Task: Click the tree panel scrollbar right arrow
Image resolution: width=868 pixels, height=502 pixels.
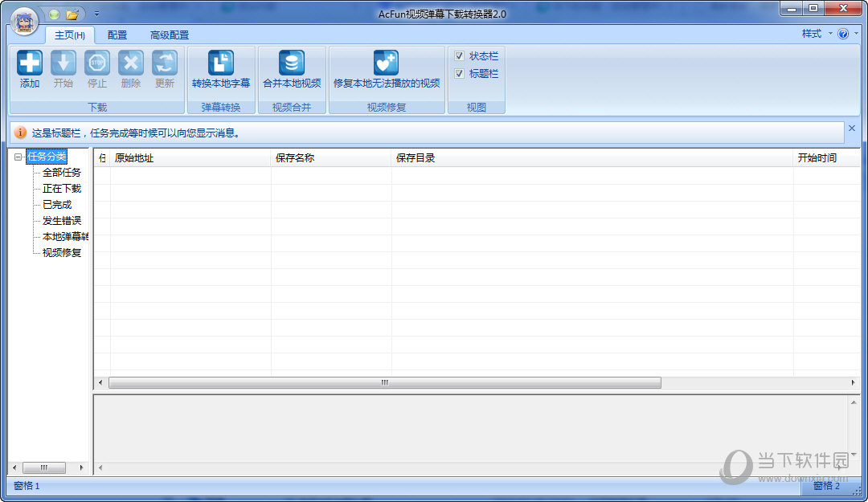Action: click(81, 467)
